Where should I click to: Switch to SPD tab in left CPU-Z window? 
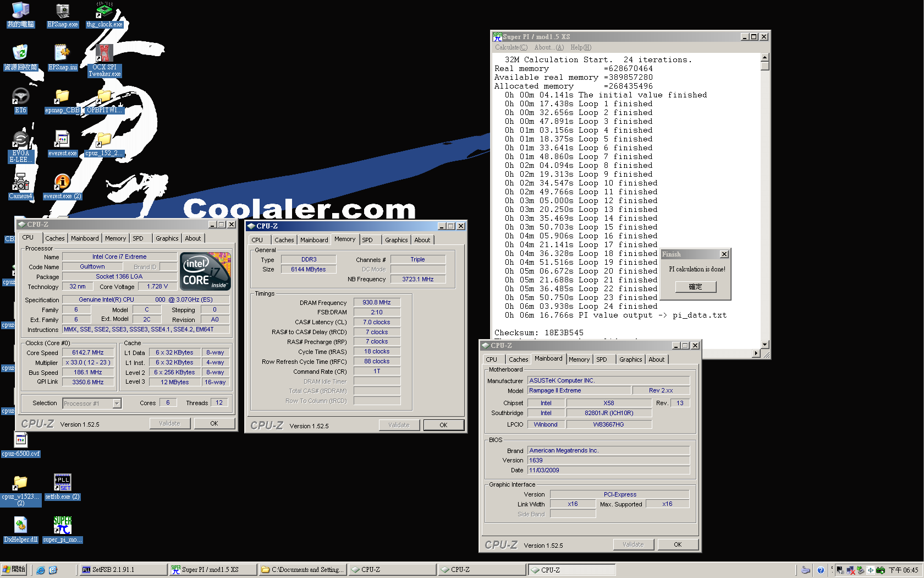pyautogui.click(x=138, y=238)
